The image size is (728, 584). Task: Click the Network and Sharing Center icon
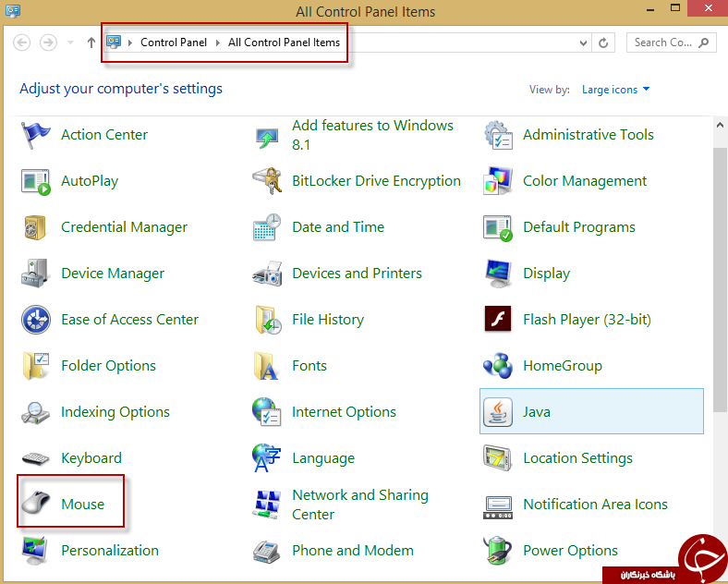(266, 505)
